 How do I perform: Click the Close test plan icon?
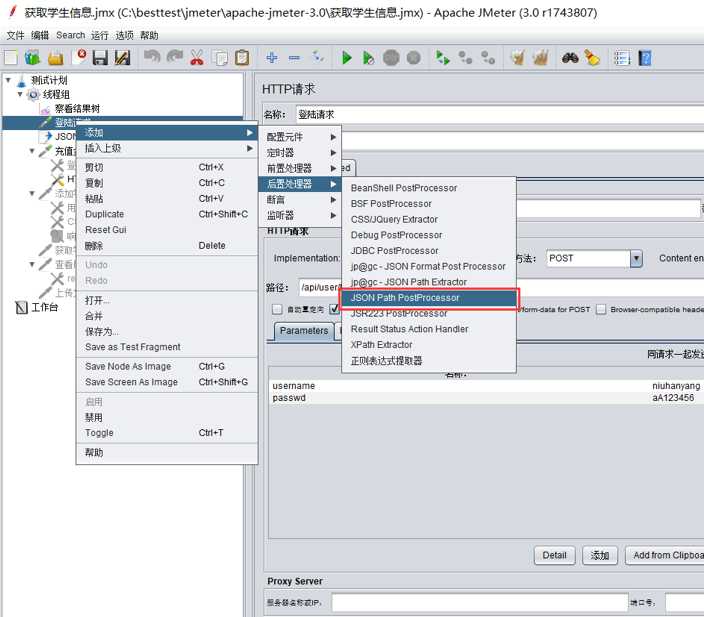[79, 58]
